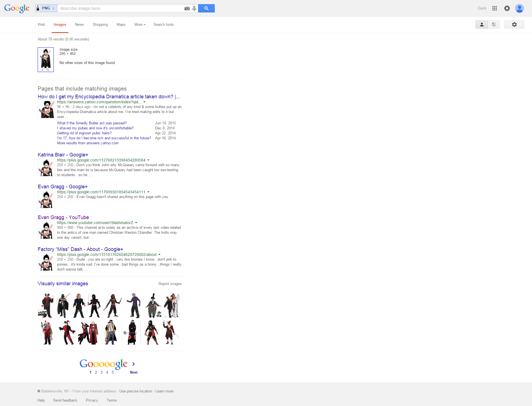Screen dimensions: 532x406
Task: Toggle personal results person icon
Action: coord(482,25)
